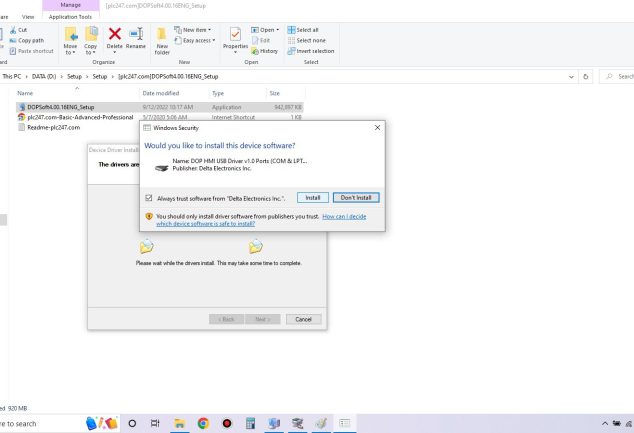Open Cortana circle on taskbar

[x=132, y=424]
